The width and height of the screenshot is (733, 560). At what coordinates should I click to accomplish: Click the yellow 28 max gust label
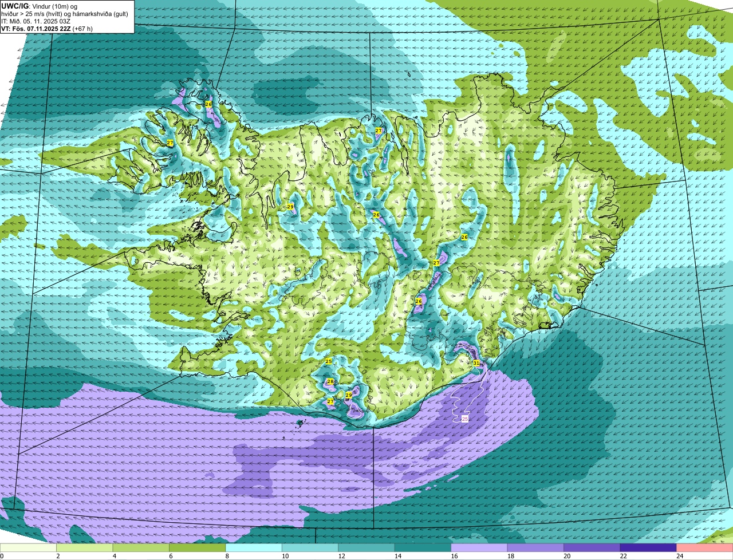coord(330,381)
